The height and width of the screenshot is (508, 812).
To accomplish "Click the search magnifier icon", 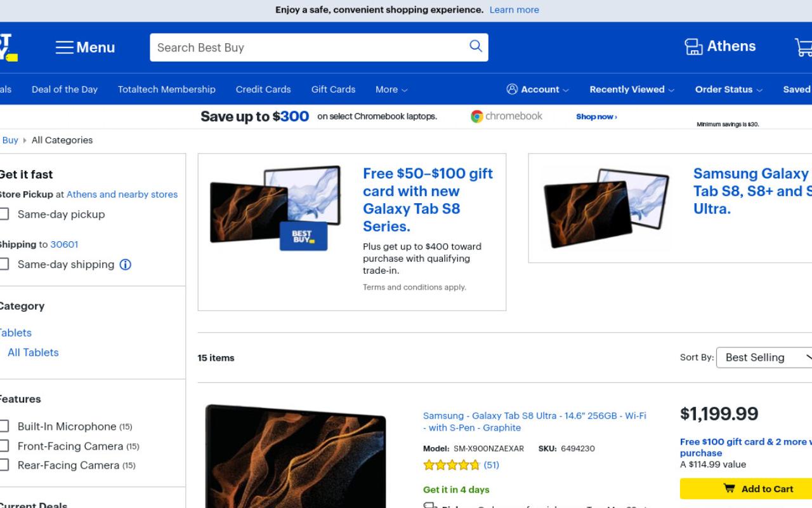I will 476,46.
